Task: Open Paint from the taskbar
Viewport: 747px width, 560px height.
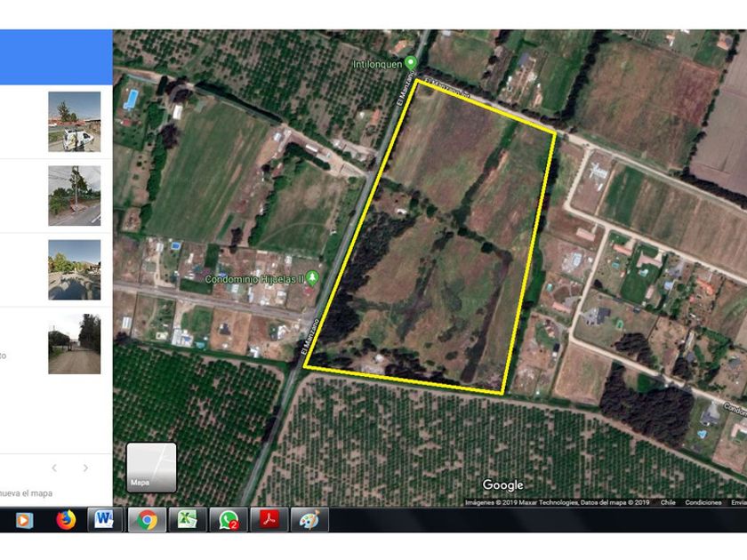Action: pos(309,520)
